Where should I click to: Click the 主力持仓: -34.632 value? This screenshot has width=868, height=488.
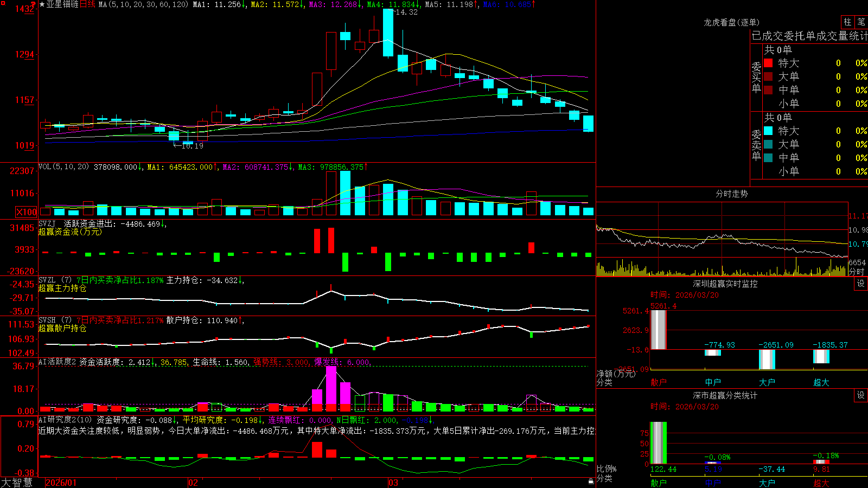point(202,280)
